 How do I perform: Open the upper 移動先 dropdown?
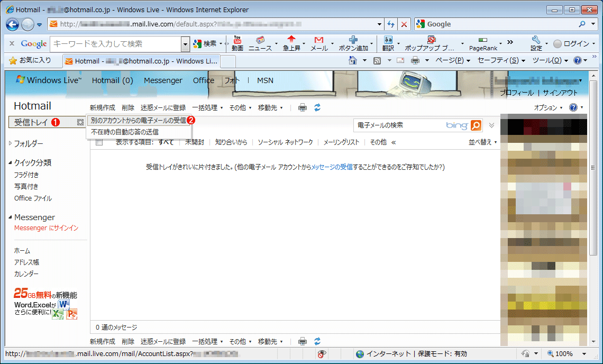tap(270, 108)
